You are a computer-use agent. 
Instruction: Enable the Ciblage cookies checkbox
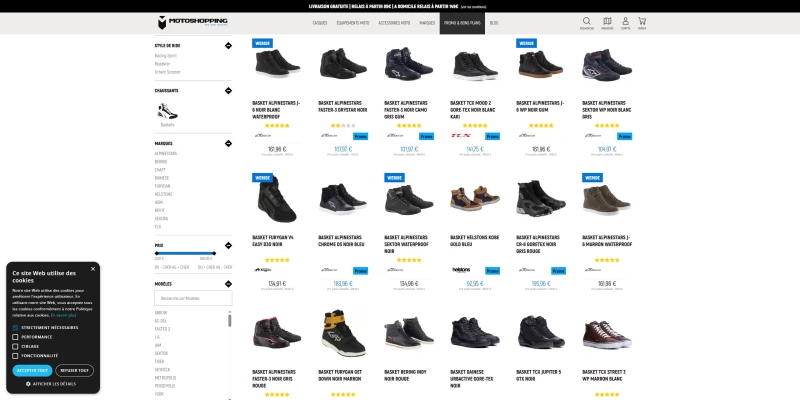(15, 346)
